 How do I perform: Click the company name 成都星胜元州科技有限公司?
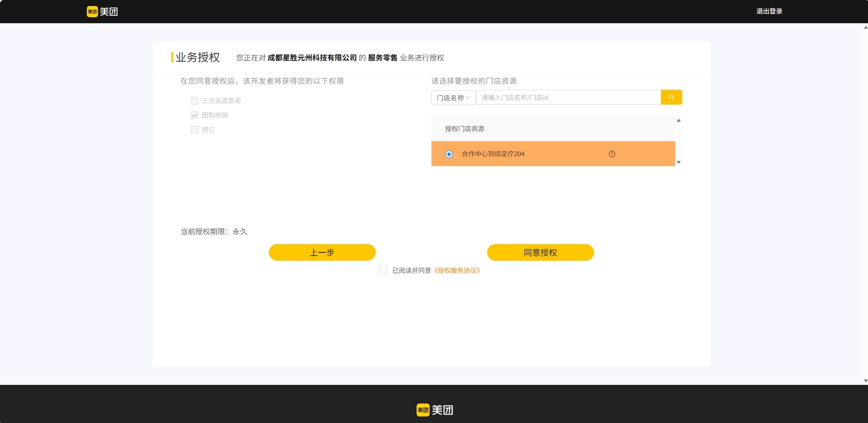[312, 58]
